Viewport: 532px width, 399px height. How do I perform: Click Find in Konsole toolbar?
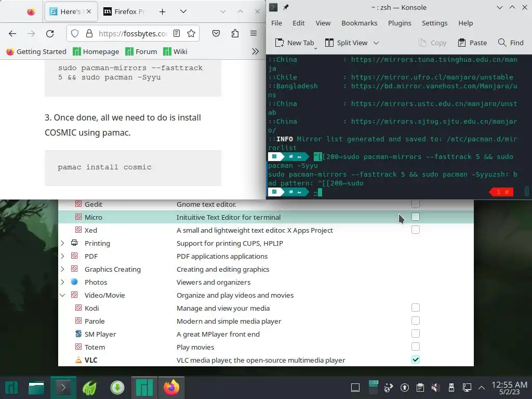(511, 43)
